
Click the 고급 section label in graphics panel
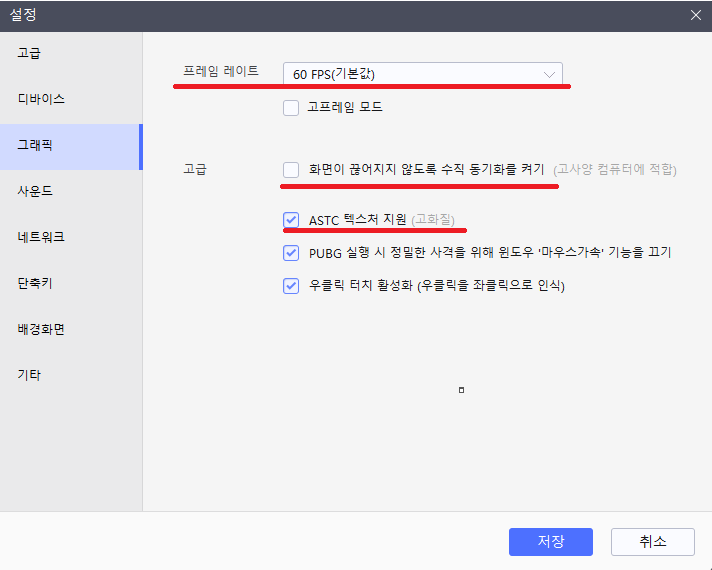195,169
